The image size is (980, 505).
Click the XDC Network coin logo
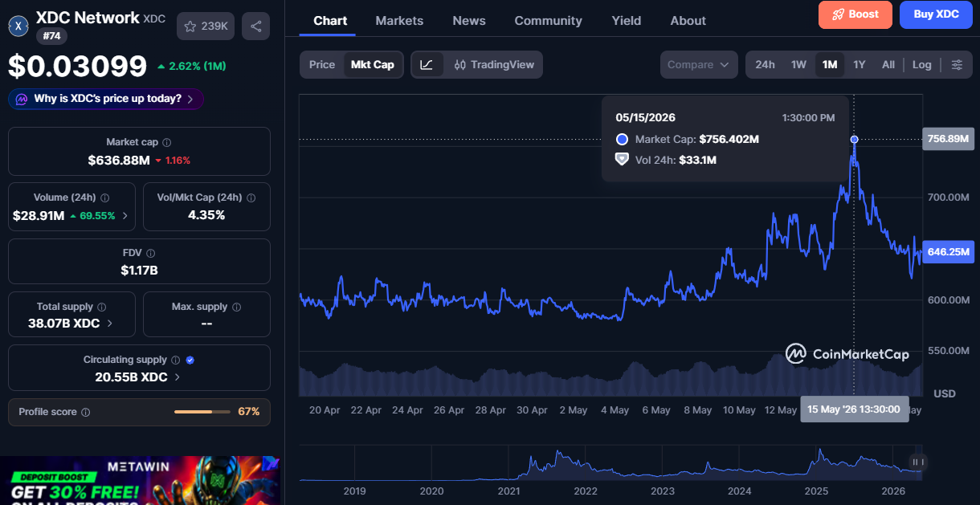(x=18, y=26)
